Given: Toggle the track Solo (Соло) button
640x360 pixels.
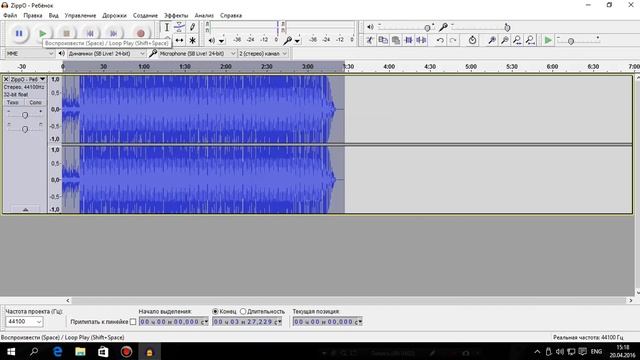Looking at the screenshot, I should click(x=36, y=102).
